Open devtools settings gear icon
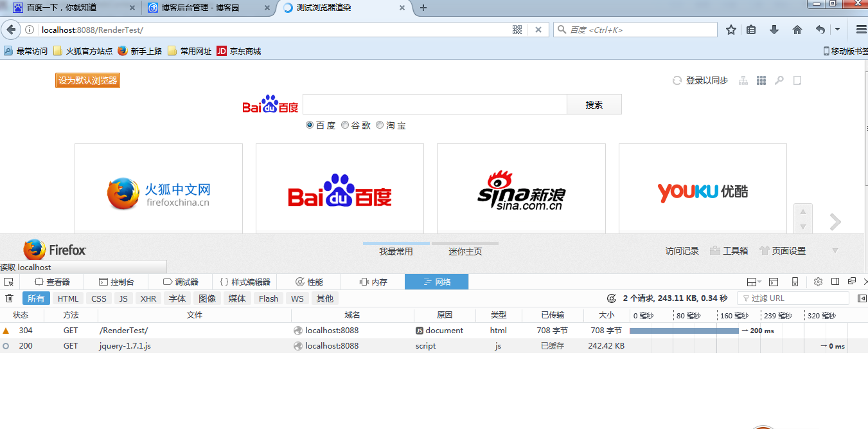Image resolution: width=868 pixels, height=429 pixels. pyautogui.click(x=818, y=282)
